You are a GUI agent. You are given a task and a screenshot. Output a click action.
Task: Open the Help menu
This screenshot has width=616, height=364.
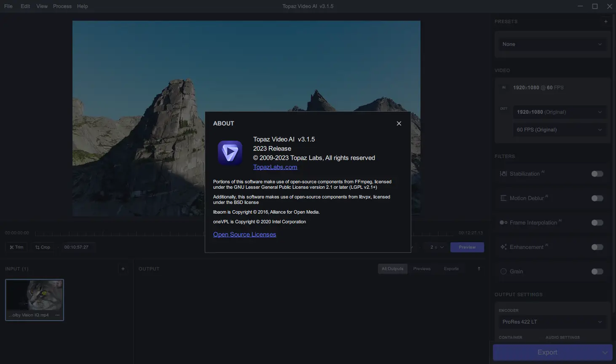click(83, 6)
